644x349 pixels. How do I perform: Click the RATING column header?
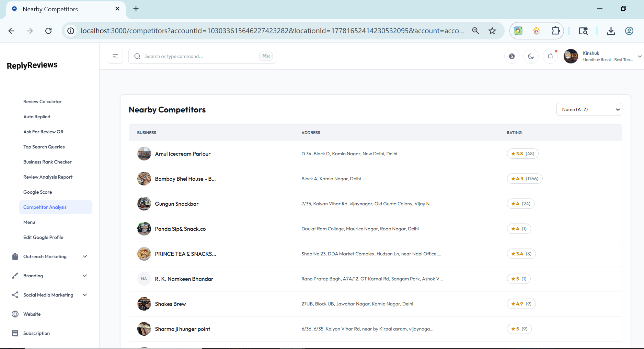coord(514,133)
